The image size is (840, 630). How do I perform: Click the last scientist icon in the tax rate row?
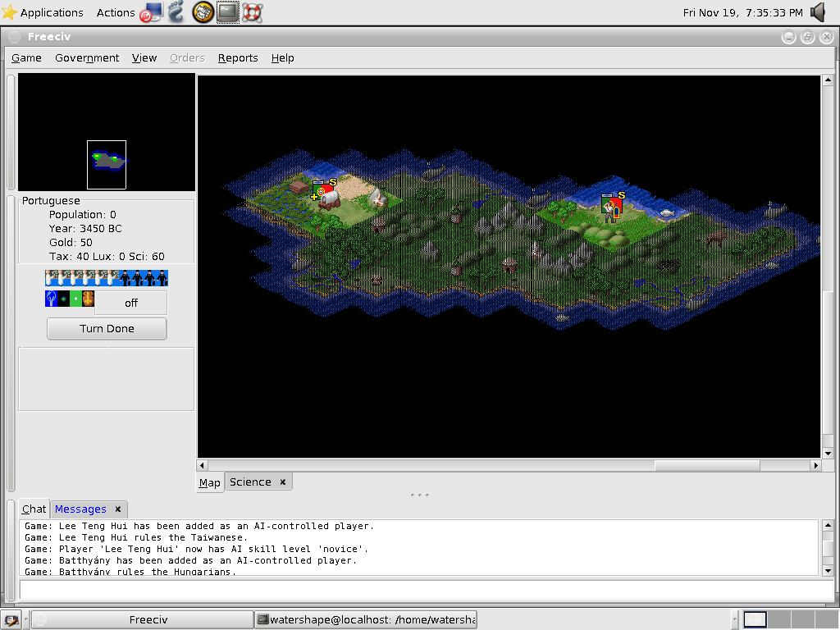pyautogui.click(x=112, y=278)
